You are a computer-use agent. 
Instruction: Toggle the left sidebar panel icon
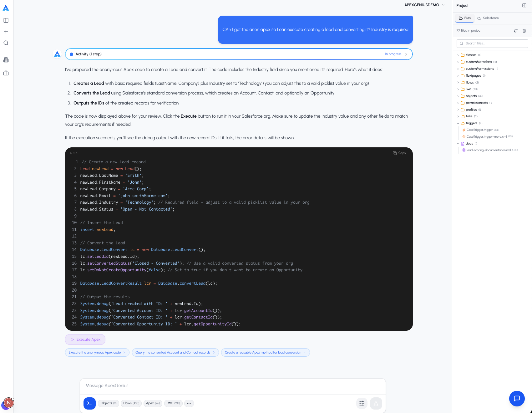tap(6, 20)
